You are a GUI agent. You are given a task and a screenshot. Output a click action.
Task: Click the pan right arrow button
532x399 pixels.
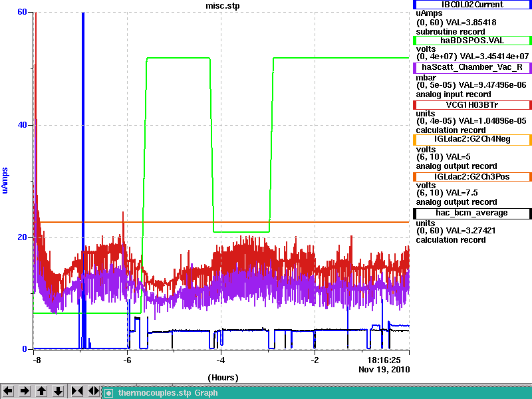coord(25,391)
